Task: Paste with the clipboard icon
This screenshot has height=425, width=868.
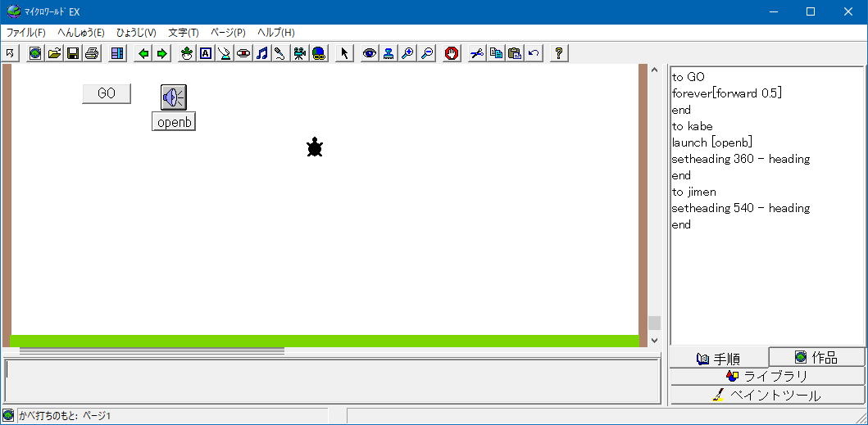Action: coord(515,54)
